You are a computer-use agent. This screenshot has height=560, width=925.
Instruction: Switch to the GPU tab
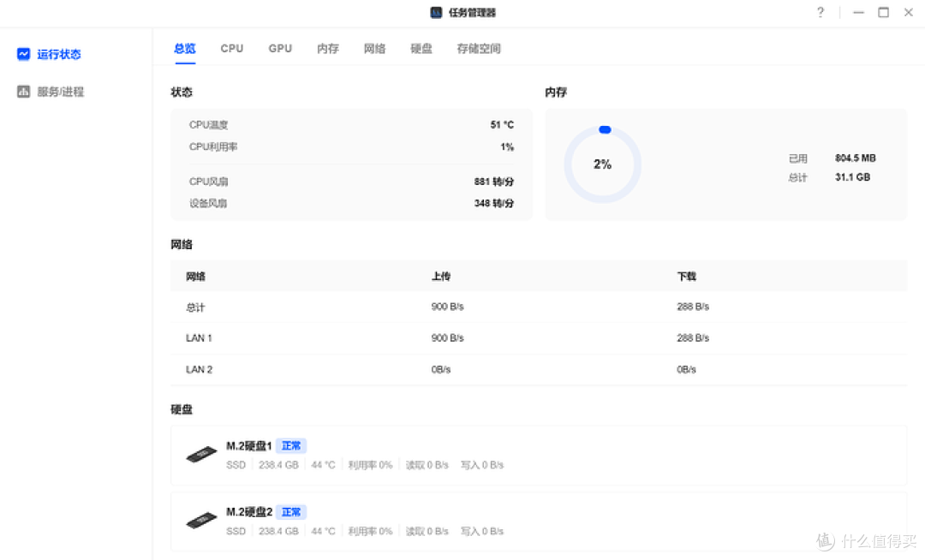point(280,49)
